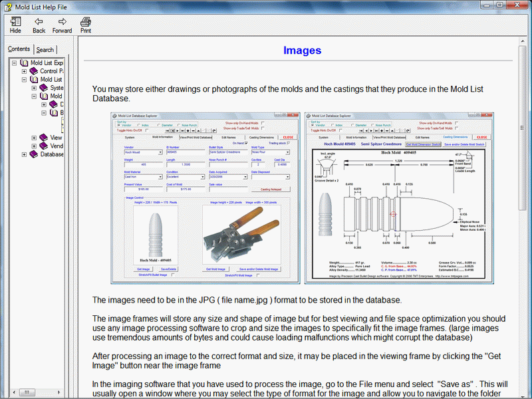
Task: Click the contents pane horizontal scroll thumb
Action: 27,392
